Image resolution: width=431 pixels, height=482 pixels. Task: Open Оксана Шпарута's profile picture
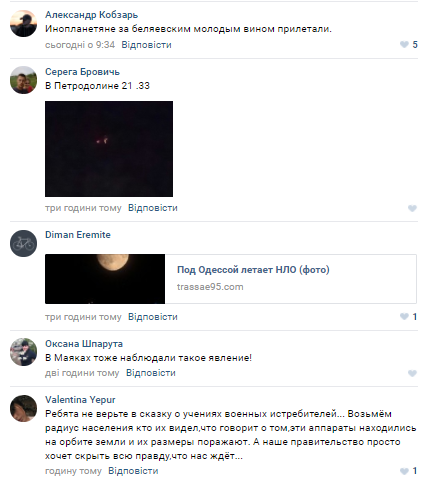[23, 352]
